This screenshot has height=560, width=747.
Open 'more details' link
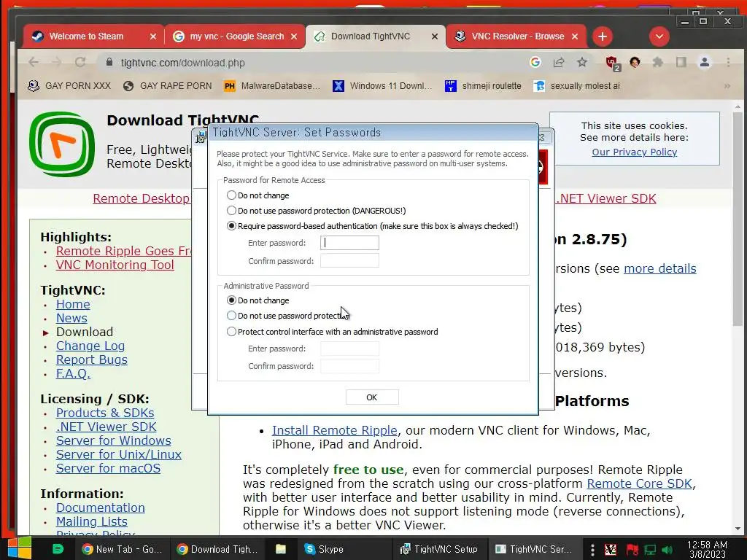coord(659,268)
